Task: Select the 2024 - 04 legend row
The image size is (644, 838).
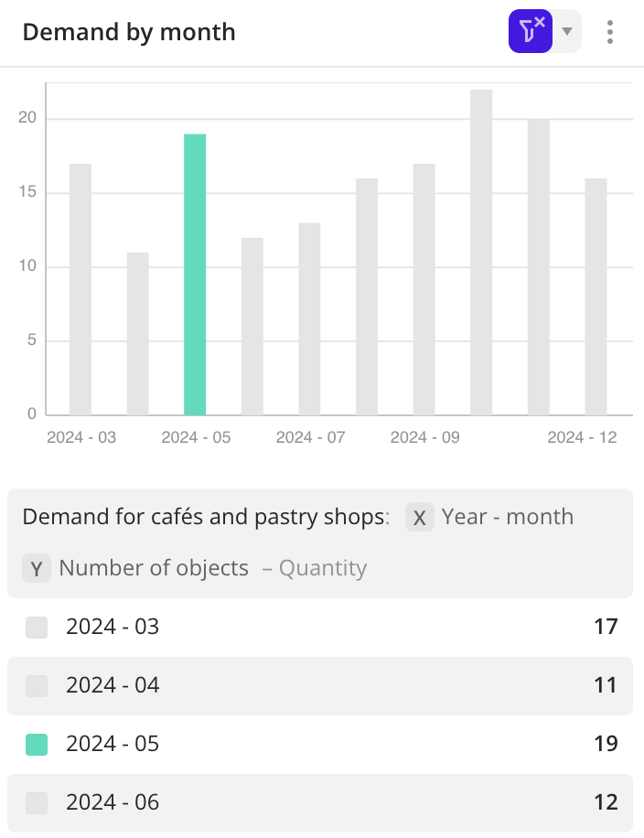Action: [320, 685]
